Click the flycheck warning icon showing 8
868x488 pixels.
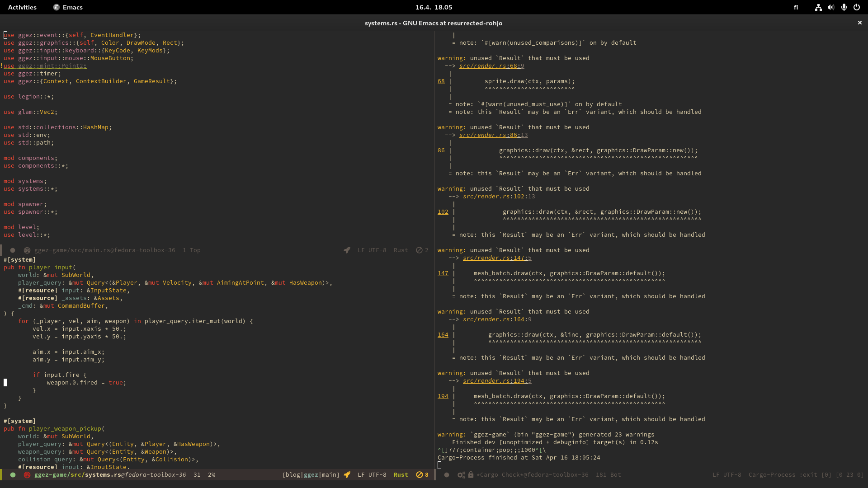click(422, 475)
